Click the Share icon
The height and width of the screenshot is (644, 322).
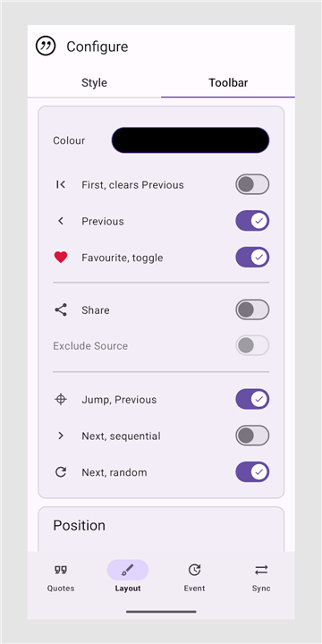click(61, 310)
